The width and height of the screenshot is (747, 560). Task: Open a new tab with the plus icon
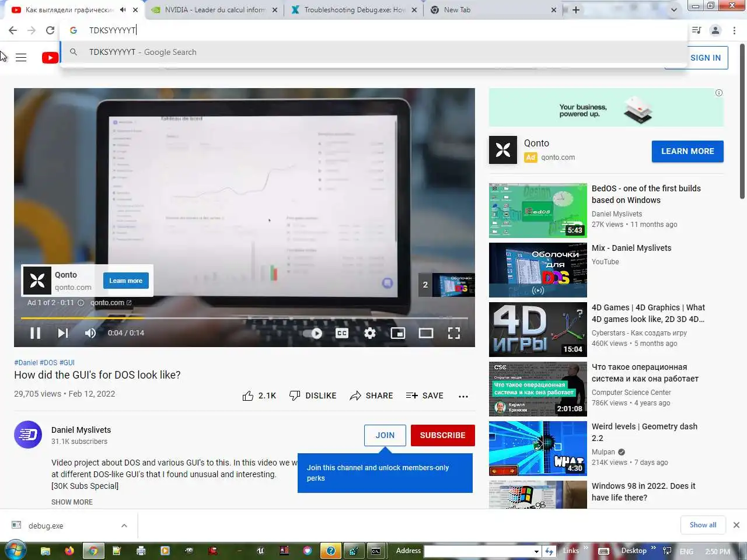pyautogui.click(x=576, y=10)
